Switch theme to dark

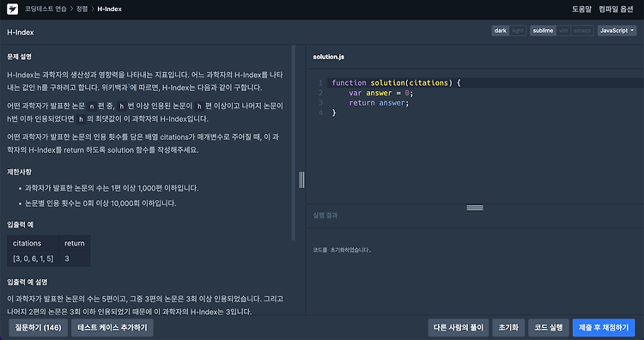point(501,31)
